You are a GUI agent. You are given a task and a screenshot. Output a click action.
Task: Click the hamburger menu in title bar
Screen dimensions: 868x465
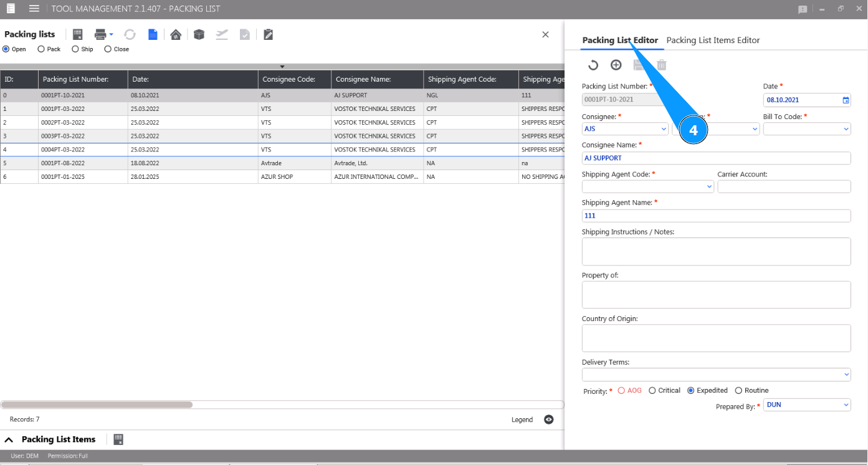[x=34, y=9]
